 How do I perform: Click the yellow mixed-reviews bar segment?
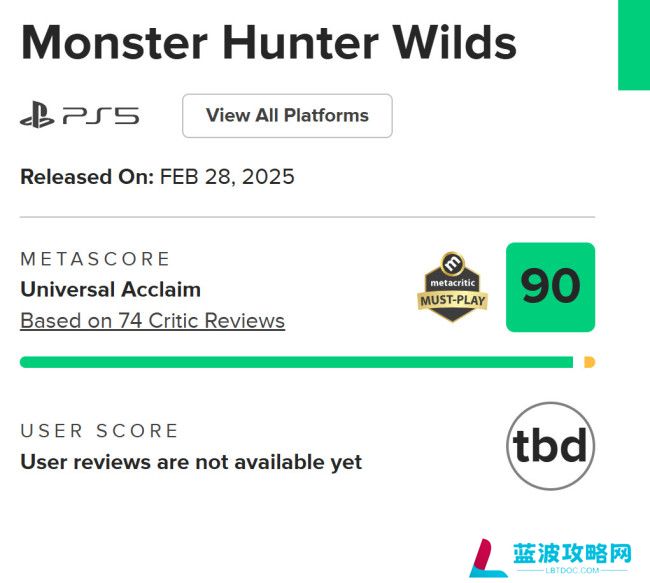[589, 362]
